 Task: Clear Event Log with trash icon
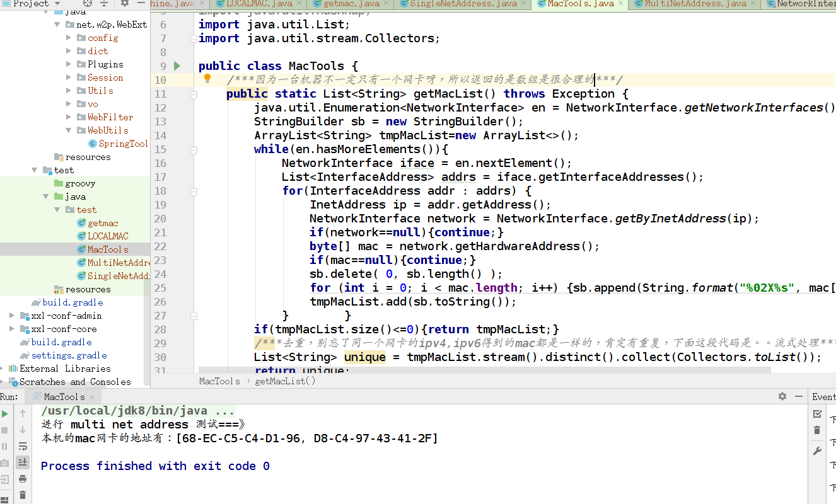coord(817,430)
